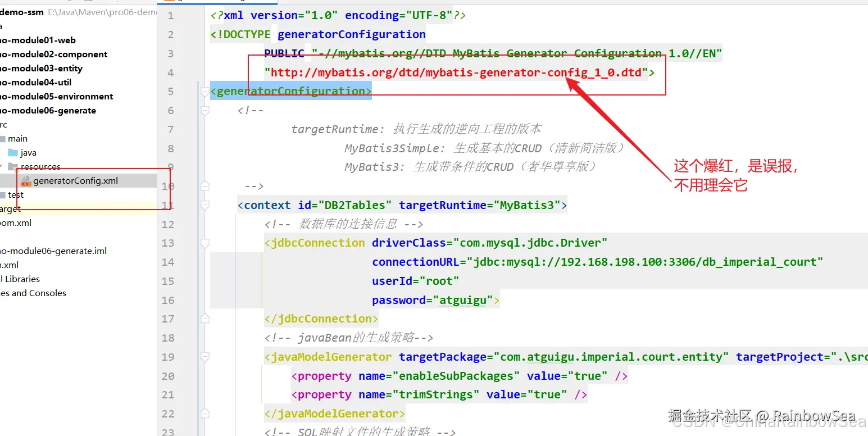
Task: Click the fold end marker at closing javaModelGenerator
Action: pos(204,414)
